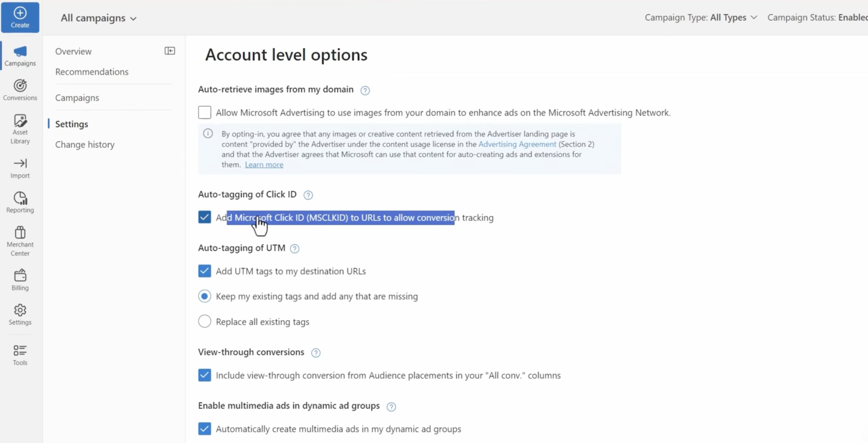Select Keep my existing tags radio option
The image size is (868, 443).
click(204, 296)
